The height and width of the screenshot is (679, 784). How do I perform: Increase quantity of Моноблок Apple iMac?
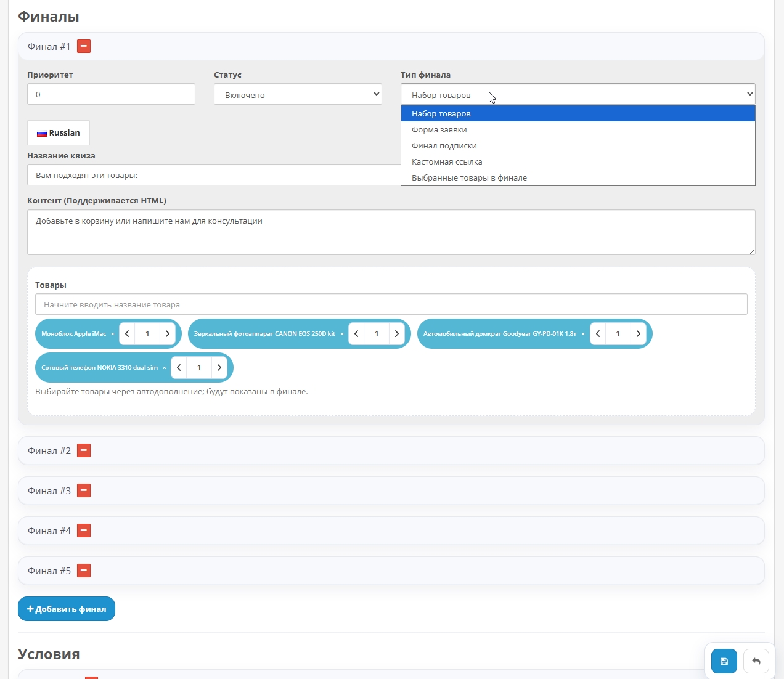click(x=167, y=334)
